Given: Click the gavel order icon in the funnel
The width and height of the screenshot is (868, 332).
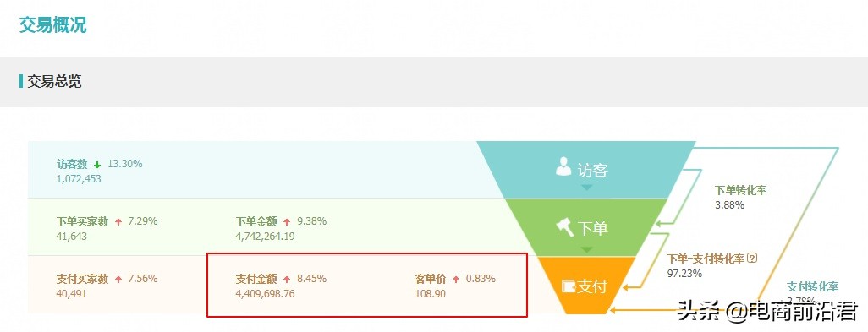Looking at the screenshot, I should pos(565,227).
